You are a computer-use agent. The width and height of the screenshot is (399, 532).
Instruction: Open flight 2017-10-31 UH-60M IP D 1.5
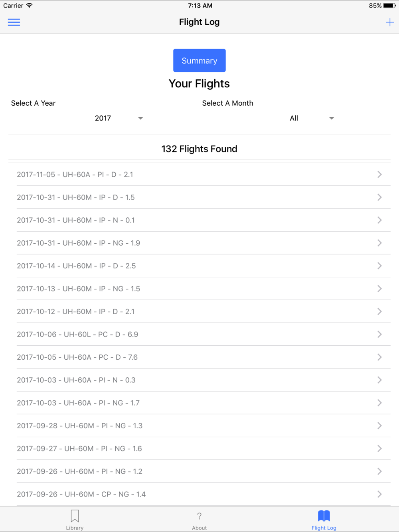tap(199, 197)
